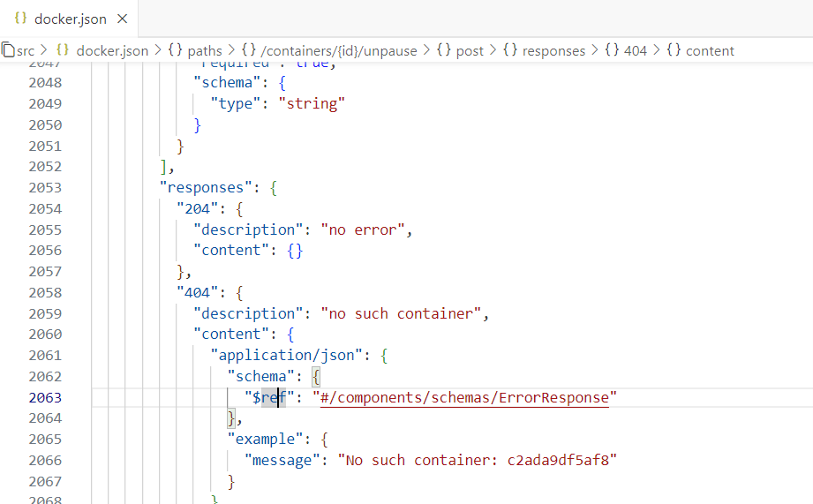Screen dimensions: 813x504
Task: Click the "message" key on line 2066
Action: tap(282, 461)
